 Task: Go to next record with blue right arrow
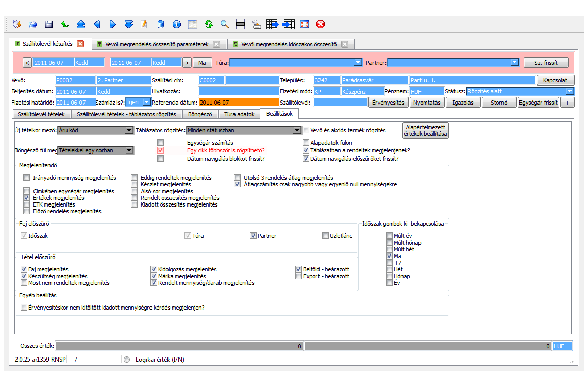pos(112,24)
